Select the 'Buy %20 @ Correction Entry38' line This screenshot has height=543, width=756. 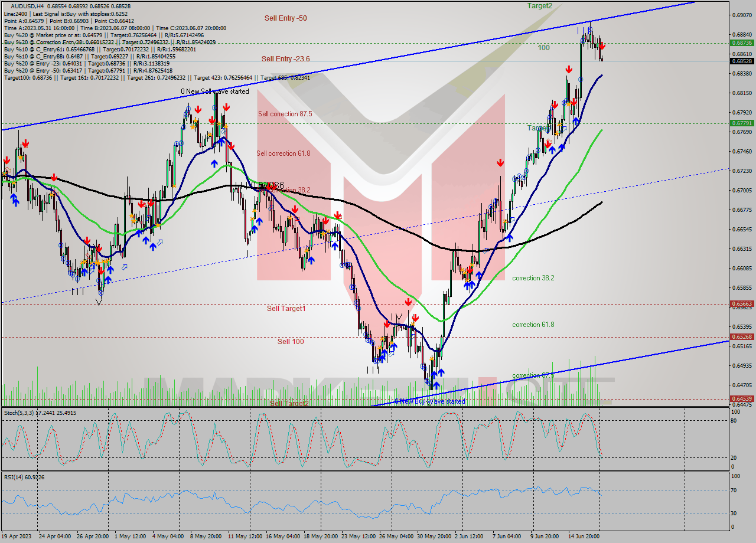(109, 42)
